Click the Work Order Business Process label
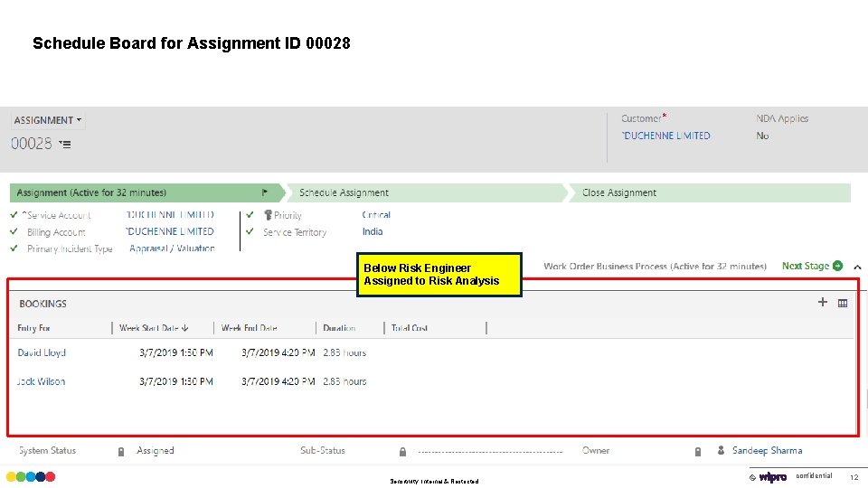This screenshot has height=488, width=868. click(x=655, y=266)
